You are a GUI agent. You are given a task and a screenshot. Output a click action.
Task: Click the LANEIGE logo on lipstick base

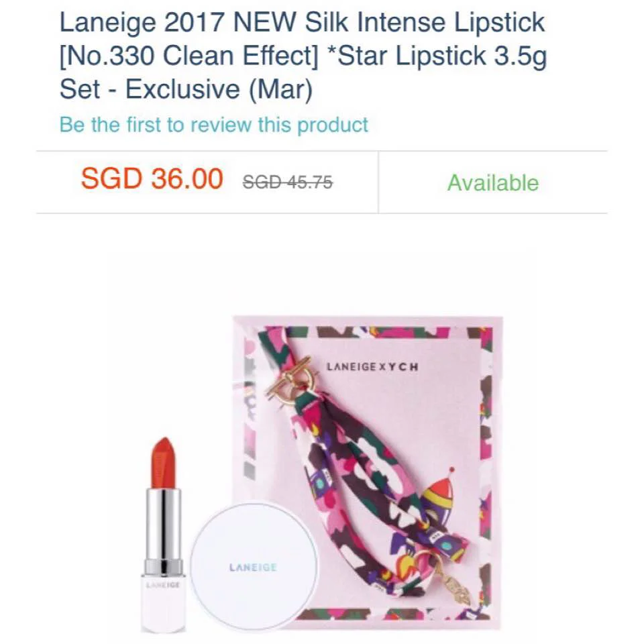point(163,584)
